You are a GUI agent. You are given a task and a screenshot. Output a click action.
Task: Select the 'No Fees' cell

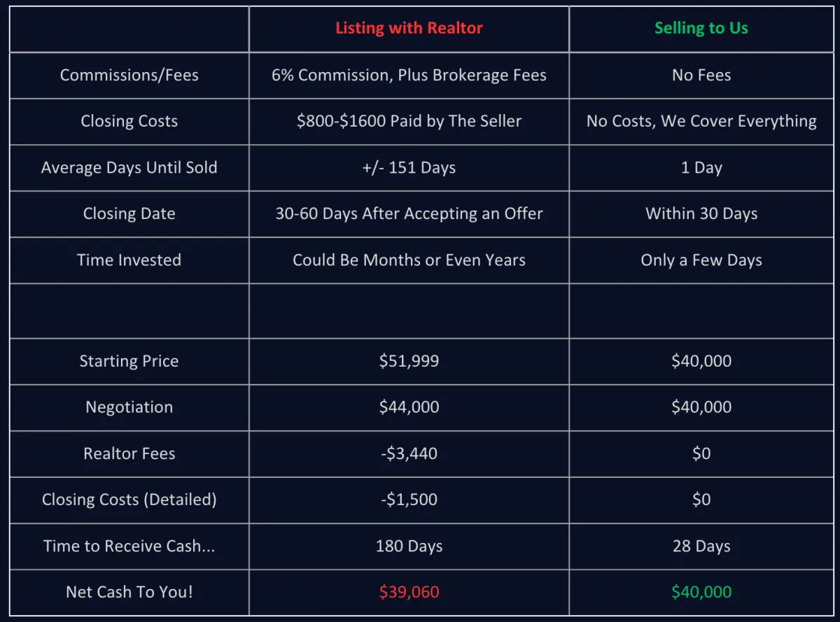(701, 75)
